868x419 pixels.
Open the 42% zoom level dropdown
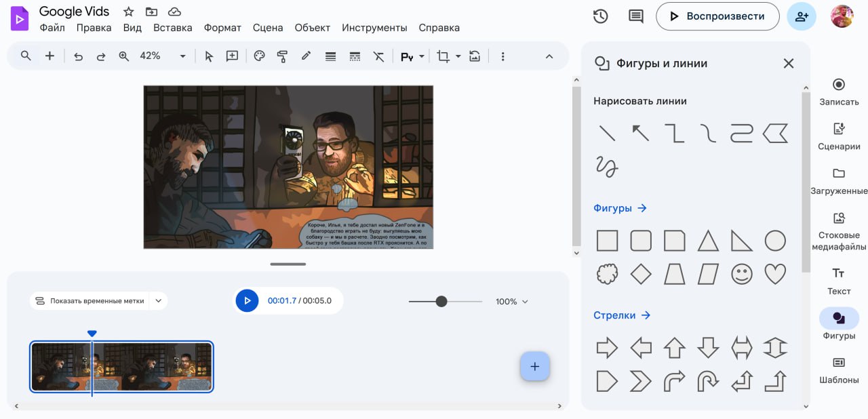pos(163,56)
